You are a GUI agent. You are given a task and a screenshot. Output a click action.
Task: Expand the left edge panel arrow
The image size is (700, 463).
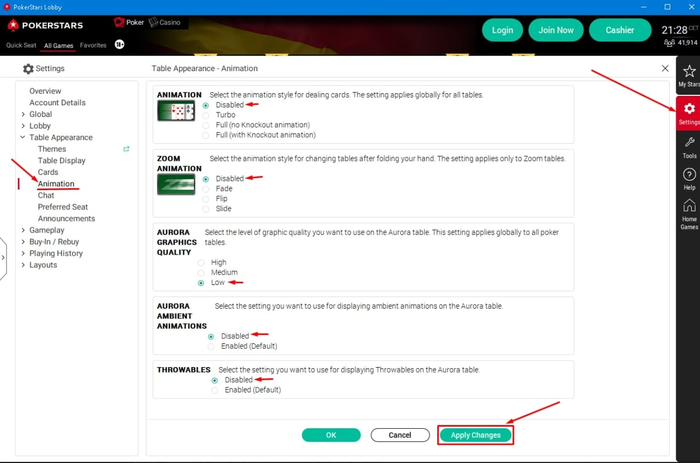3,258
